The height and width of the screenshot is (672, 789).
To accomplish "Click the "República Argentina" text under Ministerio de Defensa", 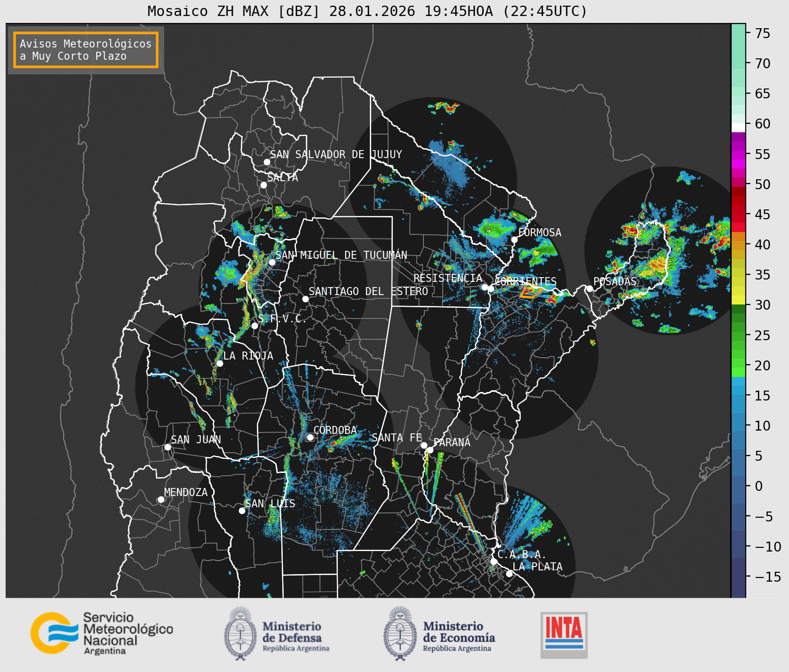I will point(296,648).
